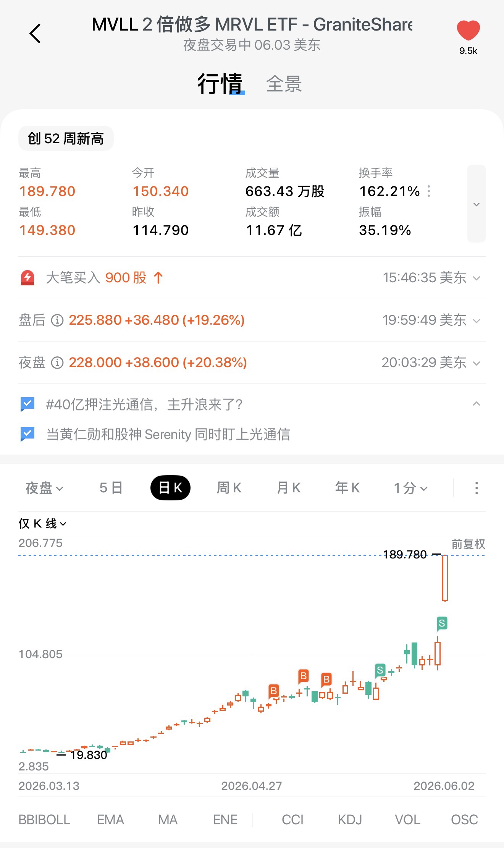Tap 夜盘 price 228.000 +38.600
This screenshot has width=504, height=848.
[x=158, y=363]
